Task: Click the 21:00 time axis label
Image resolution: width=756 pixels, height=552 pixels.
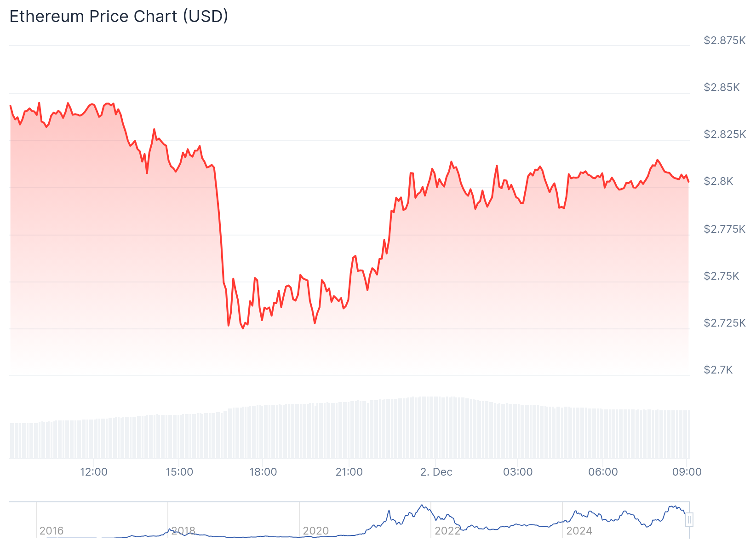Action: pyautogui.click(x=349, y=472)
